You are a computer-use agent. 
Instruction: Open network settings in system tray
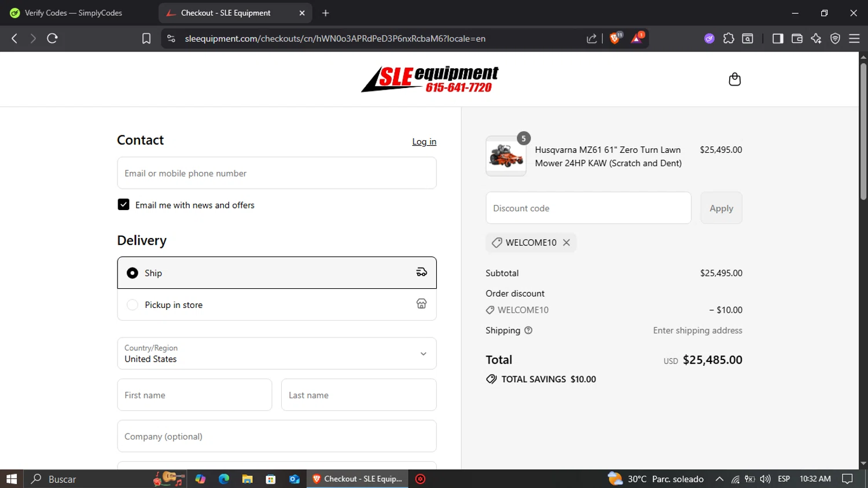[735, 479]
